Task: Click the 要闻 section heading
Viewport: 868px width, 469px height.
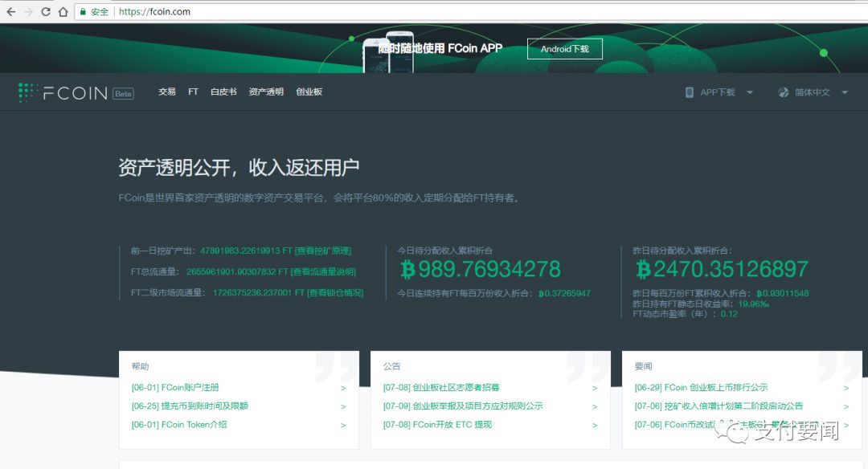Action: (643, 366)
